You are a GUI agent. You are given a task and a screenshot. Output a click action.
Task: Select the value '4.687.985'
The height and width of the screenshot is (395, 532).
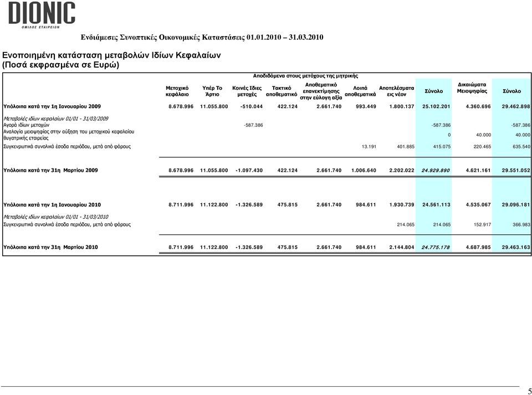478,247
